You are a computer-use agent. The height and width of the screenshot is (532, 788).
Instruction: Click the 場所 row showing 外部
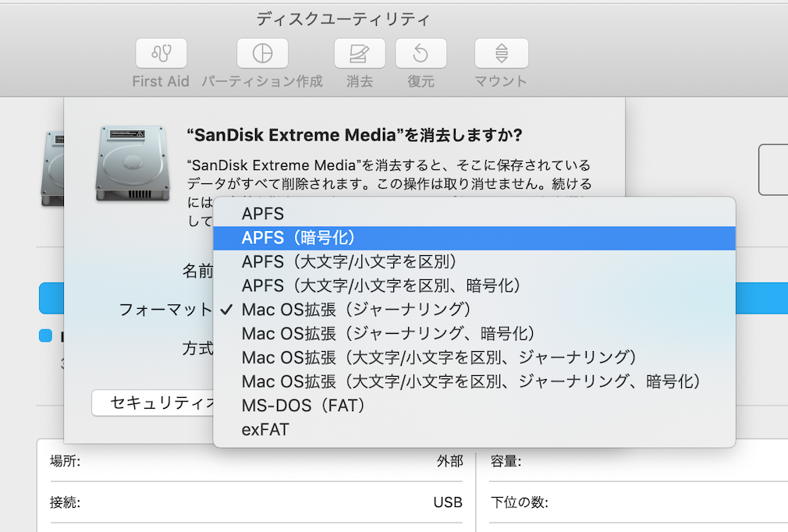coord(257,461)
